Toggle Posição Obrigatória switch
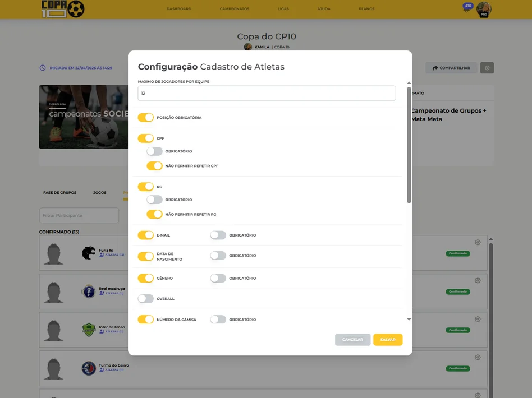The height and width of the screenshot is (398, 532). coord(145,117)
